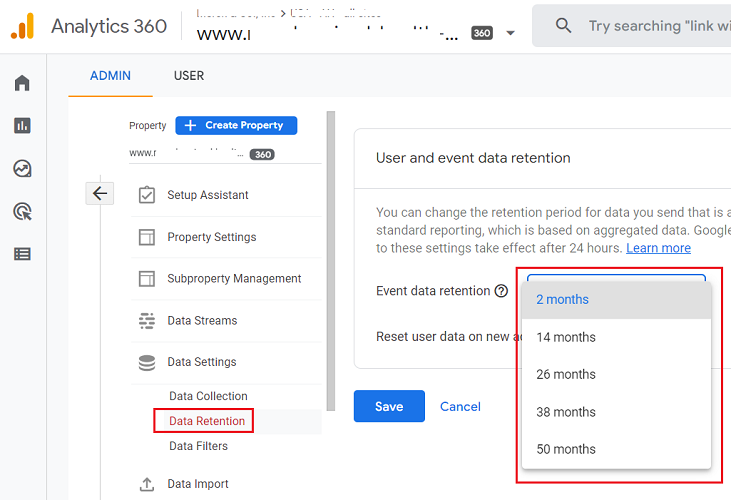Click the search magnifier icon
Screen dimensions: 731x500
563,26
